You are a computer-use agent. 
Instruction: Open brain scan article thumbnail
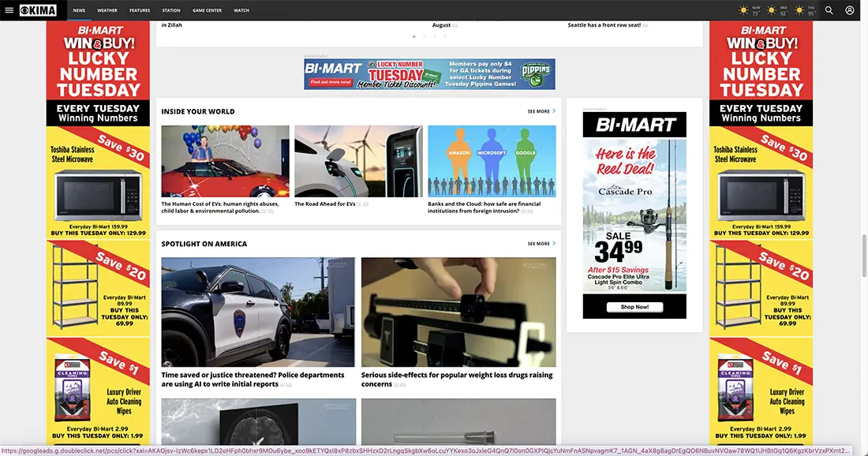[x=258, y=422]
